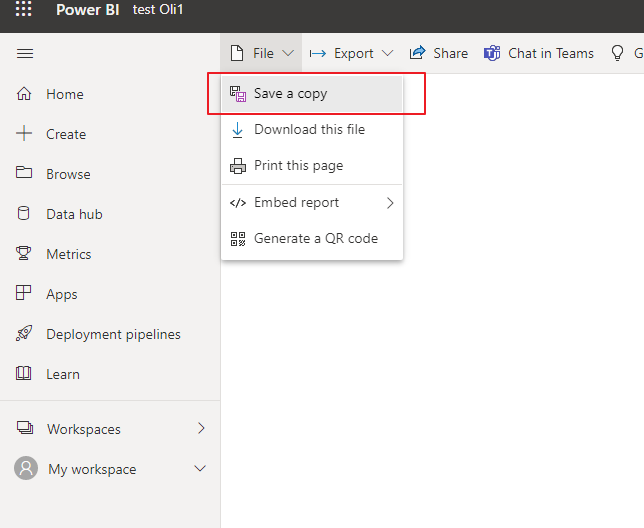Go to Home in the sidebar
This screenshot has width=644, height=528.
(x=65, y=94)
